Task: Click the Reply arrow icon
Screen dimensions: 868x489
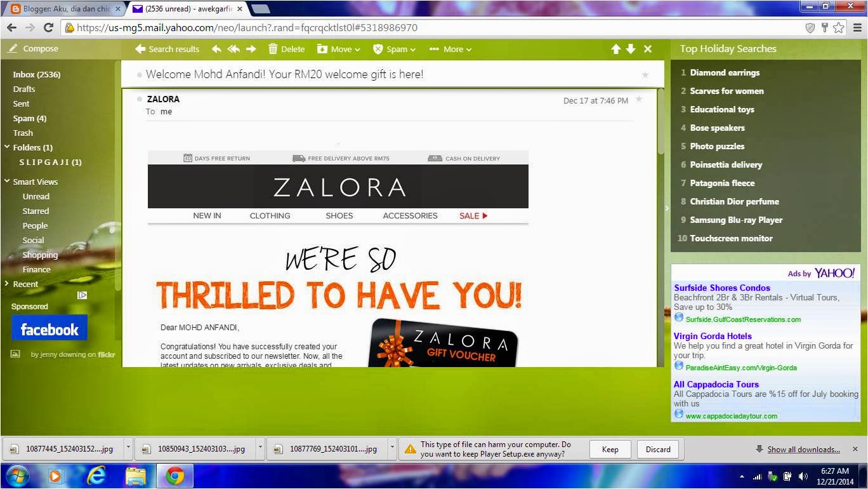Action: [x=216, y=49]
